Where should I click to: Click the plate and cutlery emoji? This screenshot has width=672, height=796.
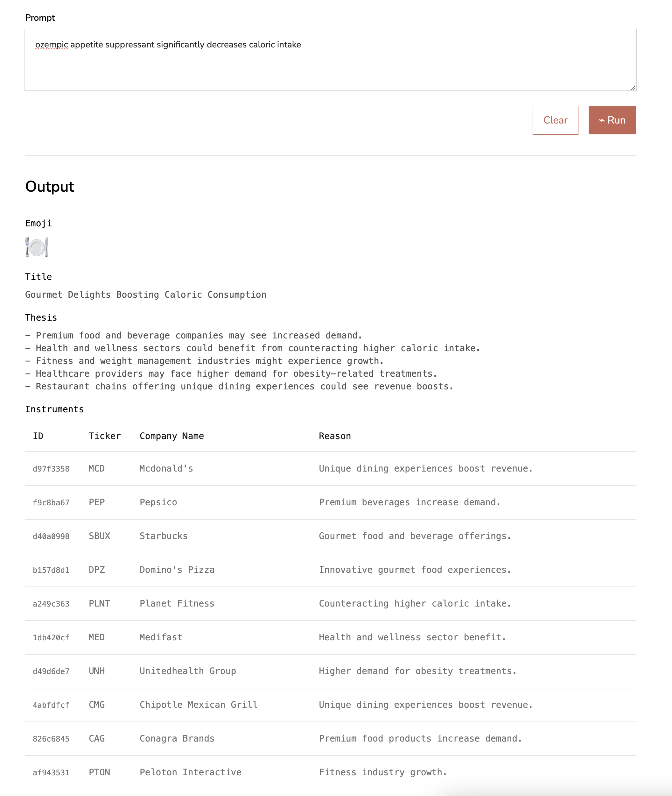coord(37,247)
